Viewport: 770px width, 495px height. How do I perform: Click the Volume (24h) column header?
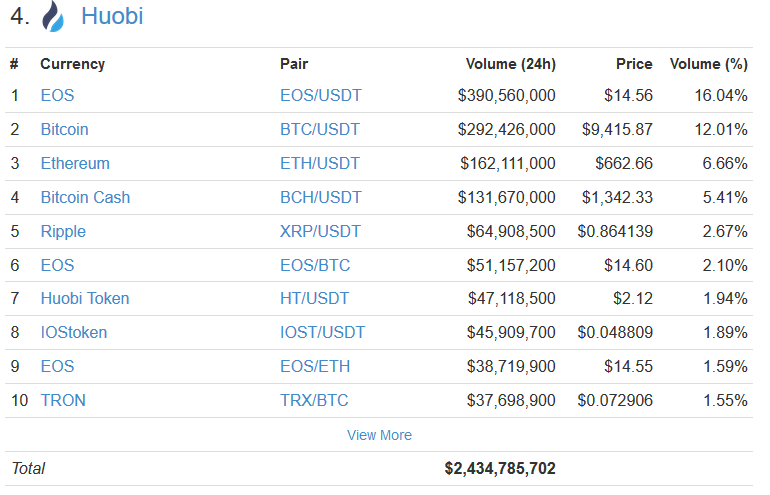point(511,64)
